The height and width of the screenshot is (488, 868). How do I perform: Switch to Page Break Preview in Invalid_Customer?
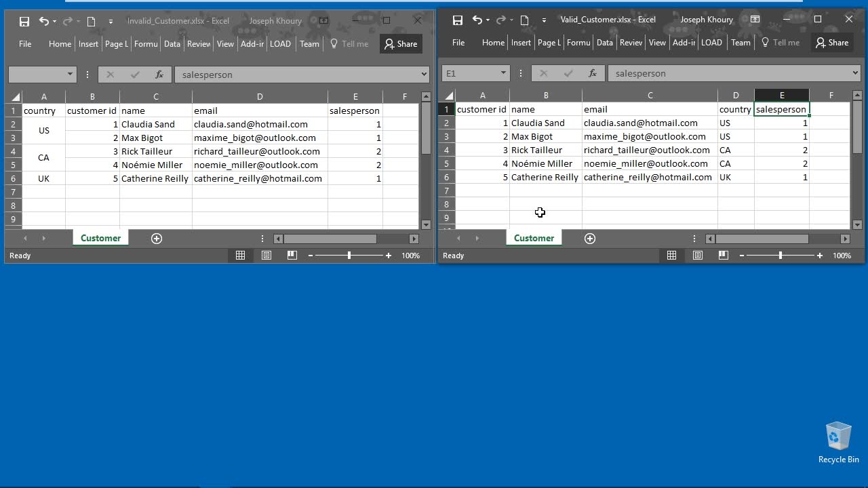(x=292, y=256)
